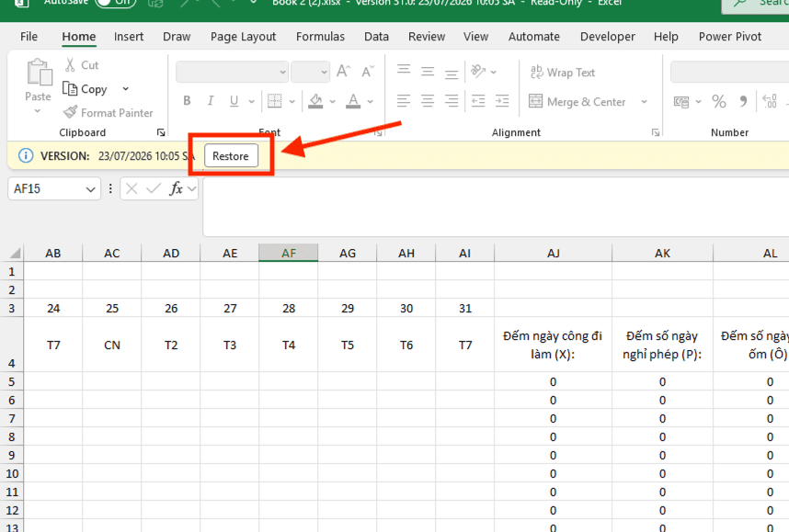Apply comma style
789x532 pixels.
(x=743, y=102)
